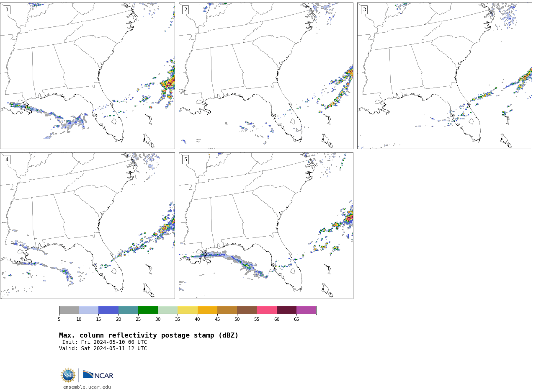Click the pale green 30-35 dBZ swatch
Viewport: 536px width, 392px height.
point(168,310)
